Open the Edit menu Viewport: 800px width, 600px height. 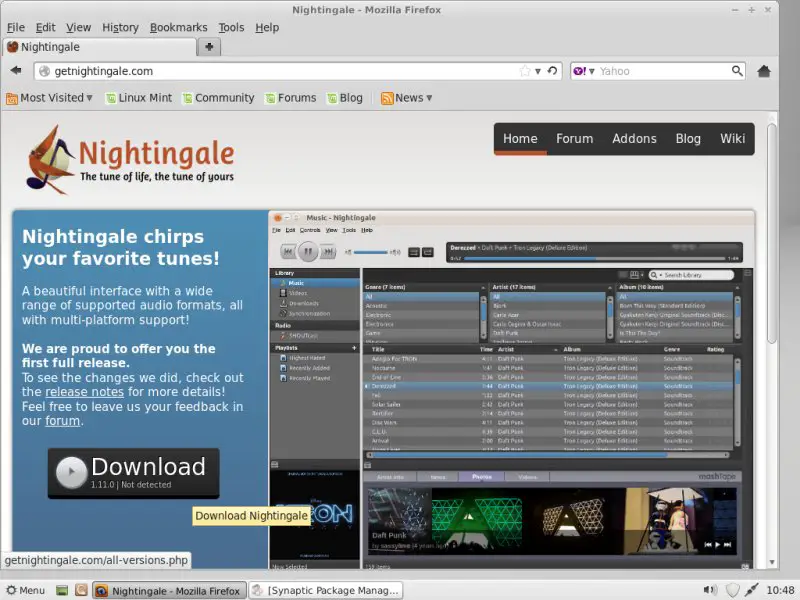(x=45, y=28)
